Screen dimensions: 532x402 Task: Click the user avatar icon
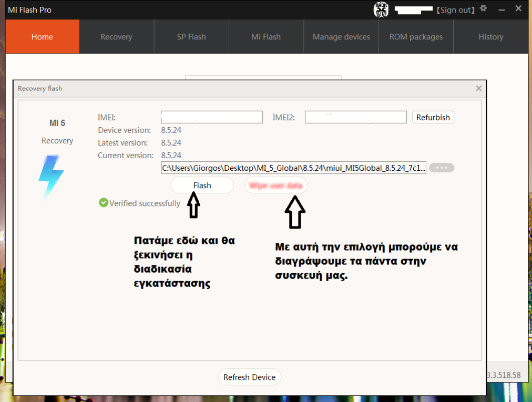click(381, 9)
